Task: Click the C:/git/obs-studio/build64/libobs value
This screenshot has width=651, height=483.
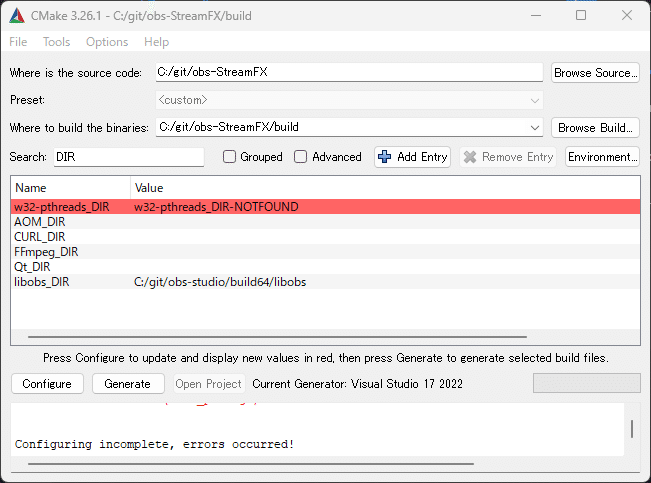Action: [x=220, y=282]
